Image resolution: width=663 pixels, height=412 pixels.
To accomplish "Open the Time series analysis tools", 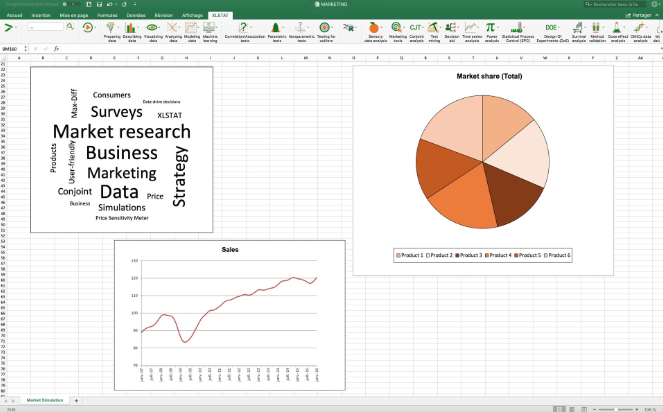I will 472,32.
